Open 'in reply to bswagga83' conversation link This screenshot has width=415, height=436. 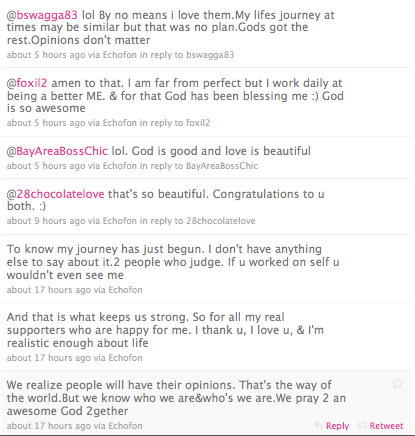pyautogui.click(x=187, y=55)
